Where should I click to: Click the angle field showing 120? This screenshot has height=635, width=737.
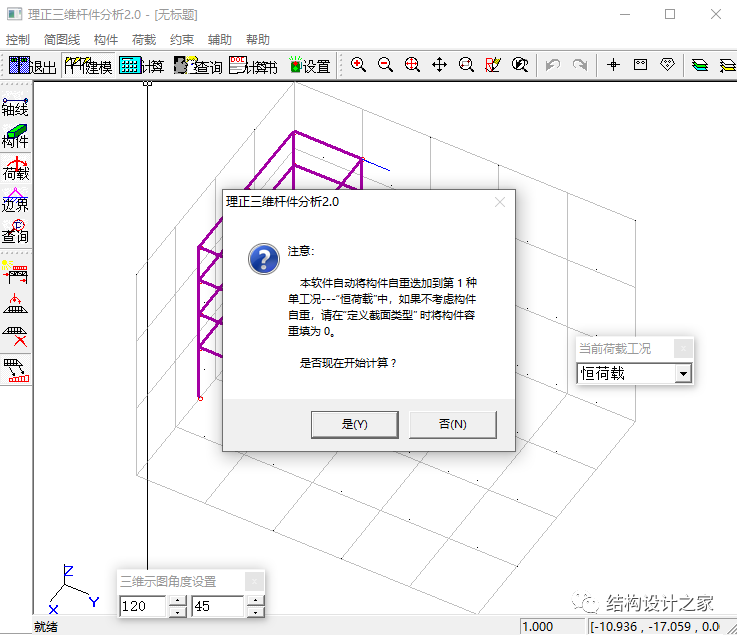(142, 606)
